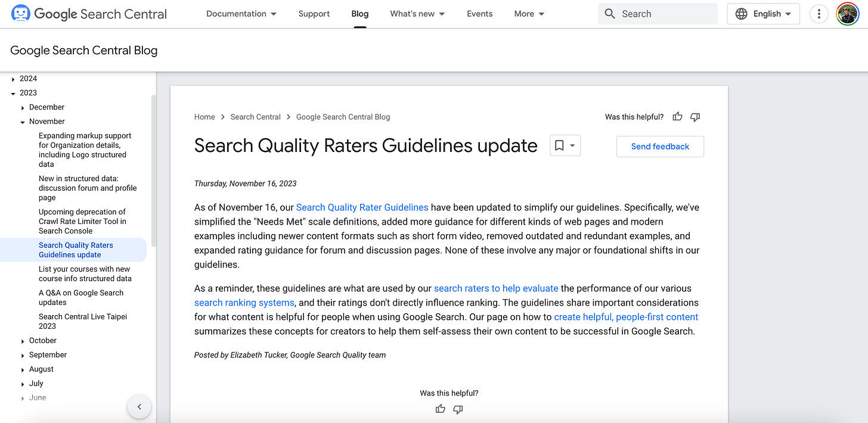Click the Google Search Central logo icon
Viewport: 868px width, 423px height.
(20, 13)
